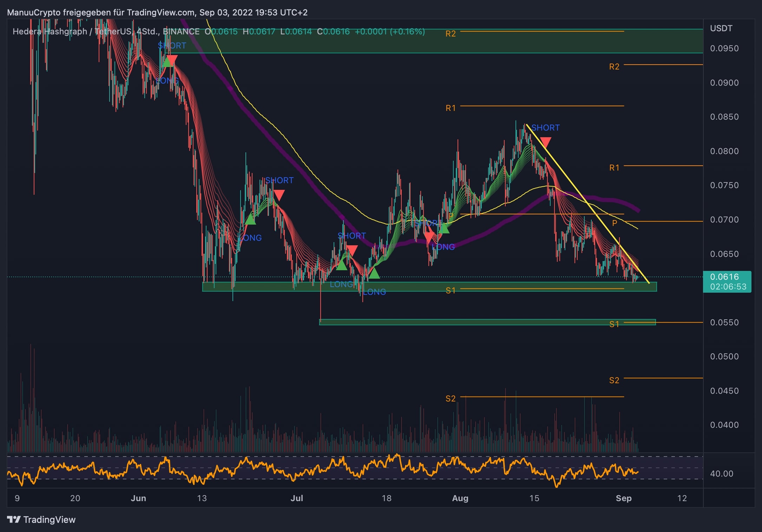Click the green triangle above the late-June LONG label

pos(250,219)
